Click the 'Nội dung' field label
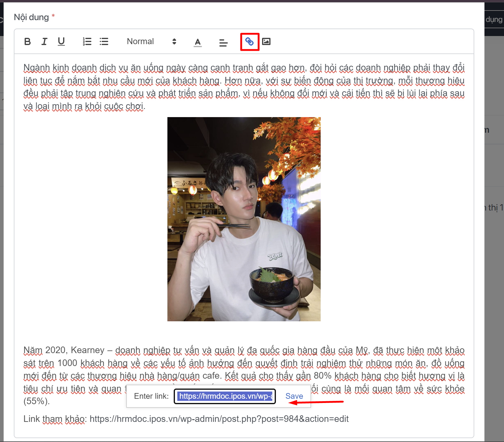The height and width of the screenshot is (442, 504). point(31,17)
